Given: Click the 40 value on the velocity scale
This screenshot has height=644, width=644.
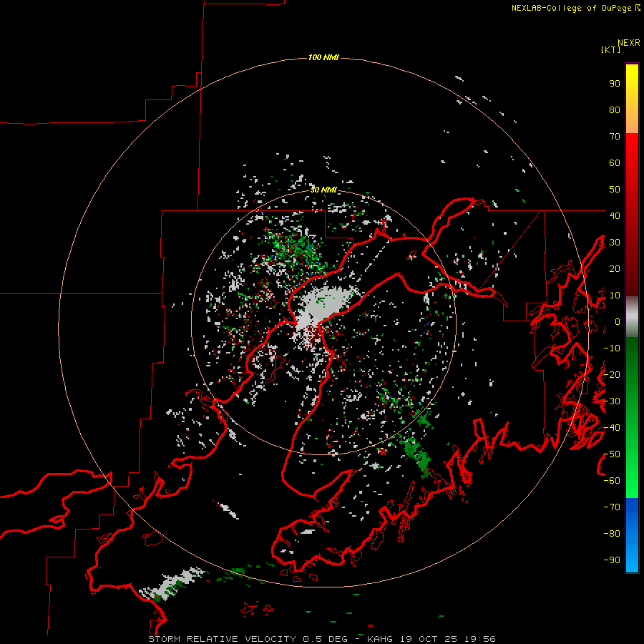Looking at the screenshot, I should [615, 216].
